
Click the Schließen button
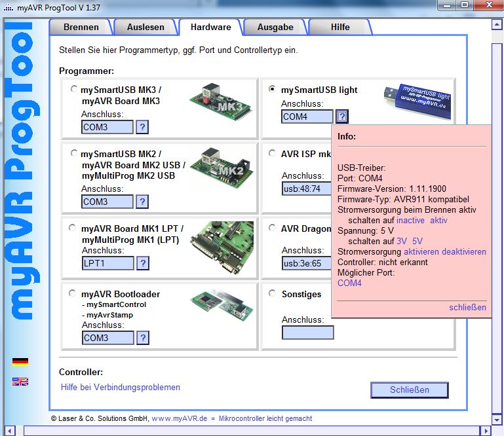click(x=409, y=390)
